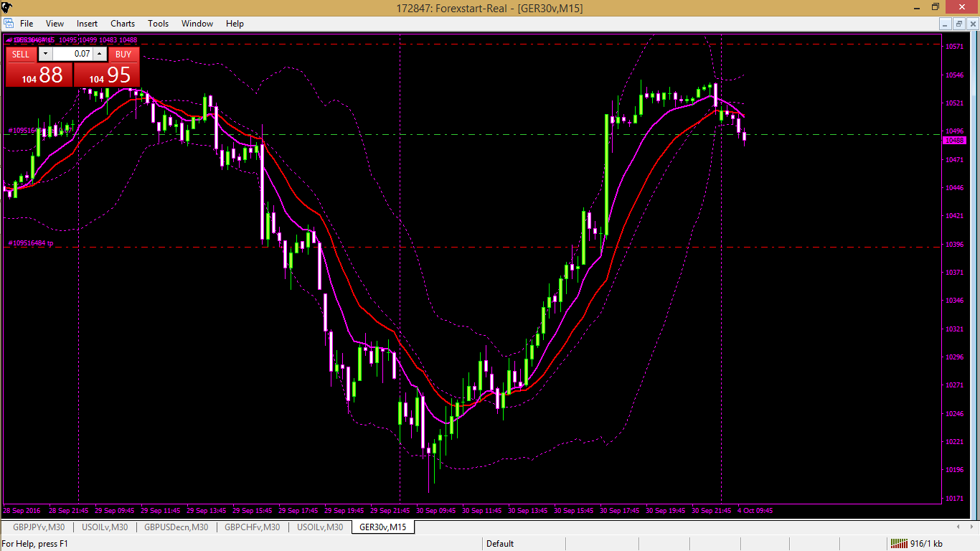Open the View menu
The image size is (980, 551).
point(55,24)
